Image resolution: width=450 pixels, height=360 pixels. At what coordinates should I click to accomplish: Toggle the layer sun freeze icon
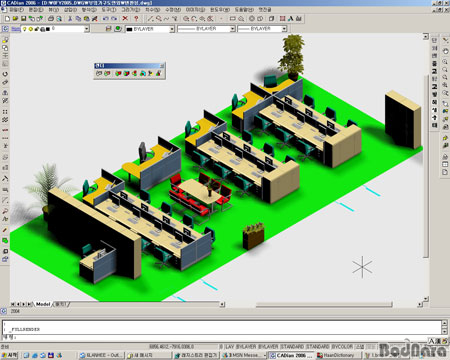pos(31,29)
